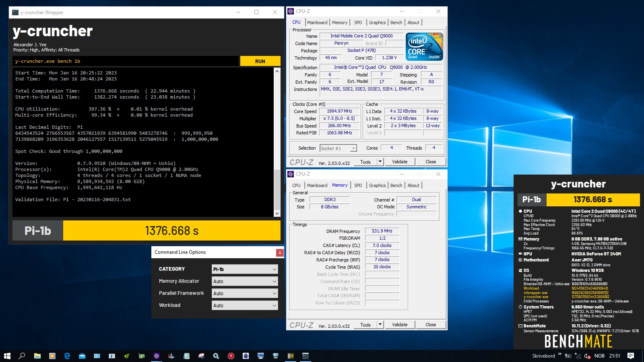Open File Explorer from the taskbar
Screen dimensions: 644x362
pyautogui.click(x=37, y=356)
